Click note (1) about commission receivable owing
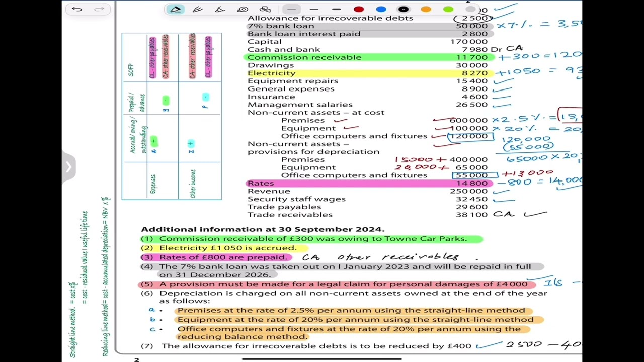Viewport: 644px width, 362px height. coord(304,239)
